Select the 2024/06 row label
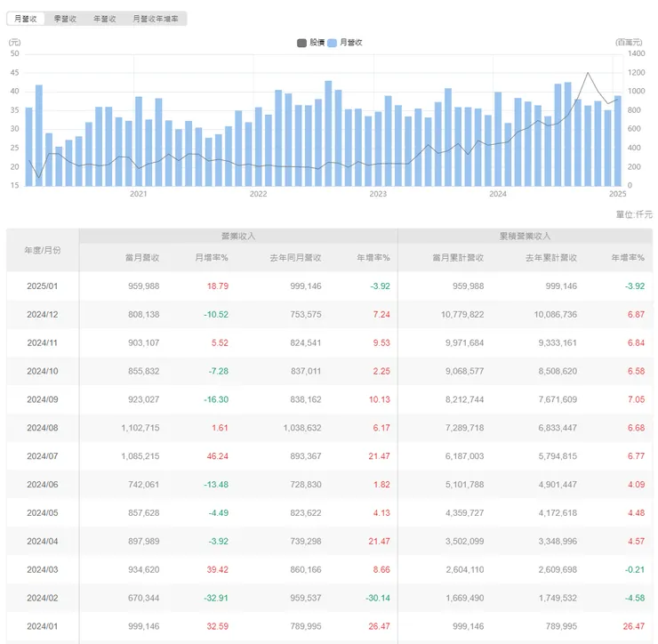Screen dimensions: 658x644 click(x=43, y=485)
